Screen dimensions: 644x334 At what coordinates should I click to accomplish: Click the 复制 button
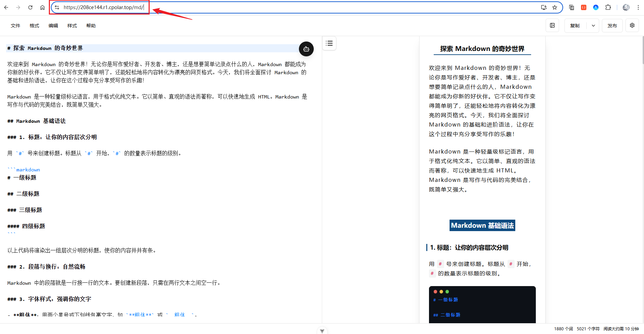[x=575, y=25]
